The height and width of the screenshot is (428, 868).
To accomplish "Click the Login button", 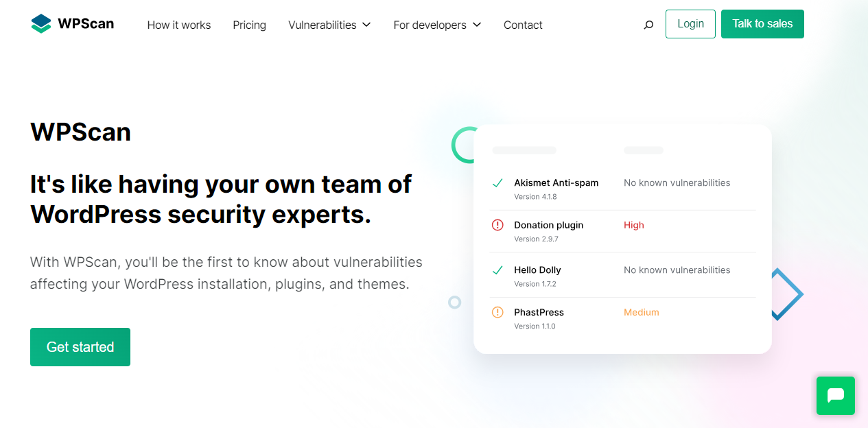I will click(690, 23).
